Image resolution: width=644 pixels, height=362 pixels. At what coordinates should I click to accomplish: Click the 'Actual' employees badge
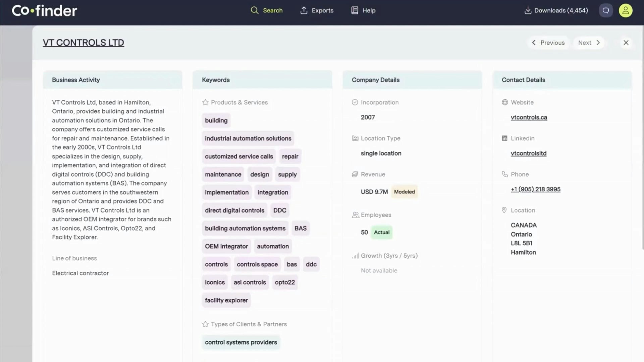pyautogui.click(x=382, y=232)
